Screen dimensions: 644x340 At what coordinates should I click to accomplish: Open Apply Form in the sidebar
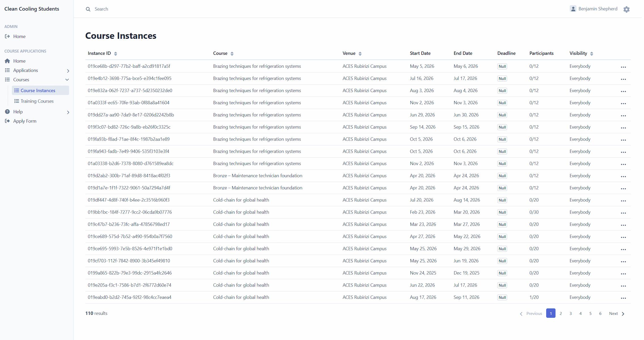(x=25, y=121)
